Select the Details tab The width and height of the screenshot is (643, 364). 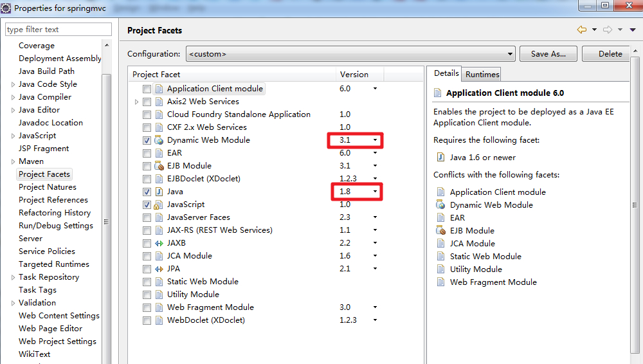click(446, 73)
